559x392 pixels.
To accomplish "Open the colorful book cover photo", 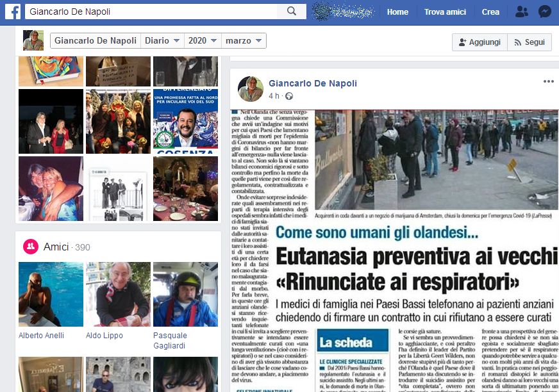I will 51,71.
